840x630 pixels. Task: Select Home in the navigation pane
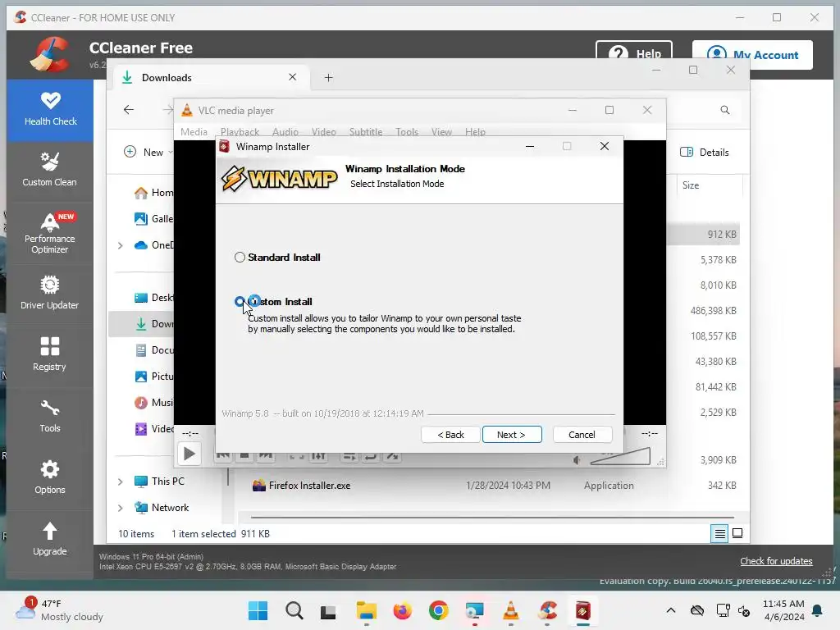tap(153, 193)
